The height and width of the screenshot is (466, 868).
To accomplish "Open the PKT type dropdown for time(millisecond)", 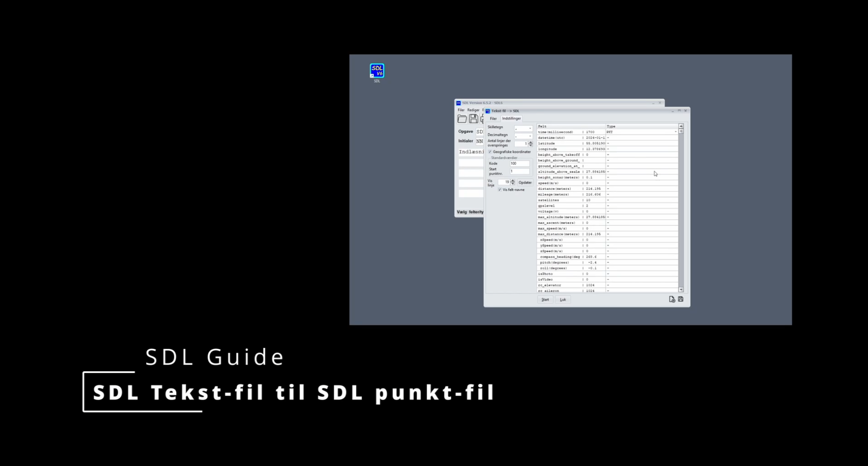I will [x=676, y=132].
